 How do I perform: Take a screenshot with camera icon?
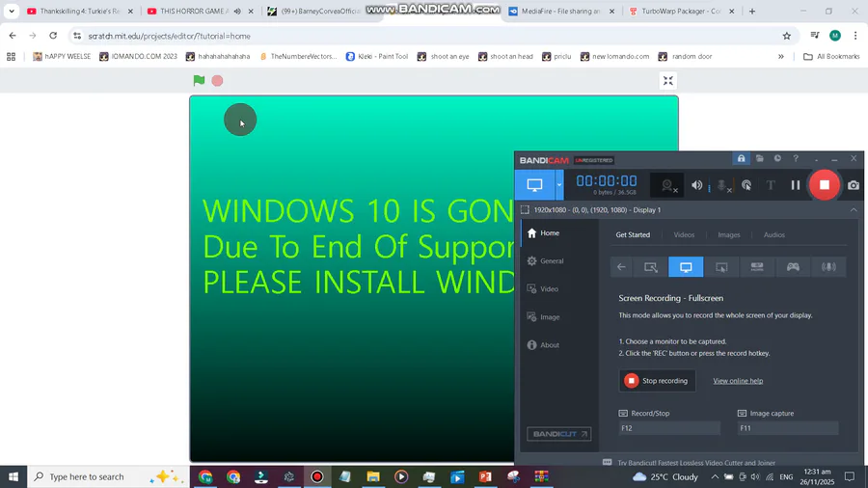point(854,185)
